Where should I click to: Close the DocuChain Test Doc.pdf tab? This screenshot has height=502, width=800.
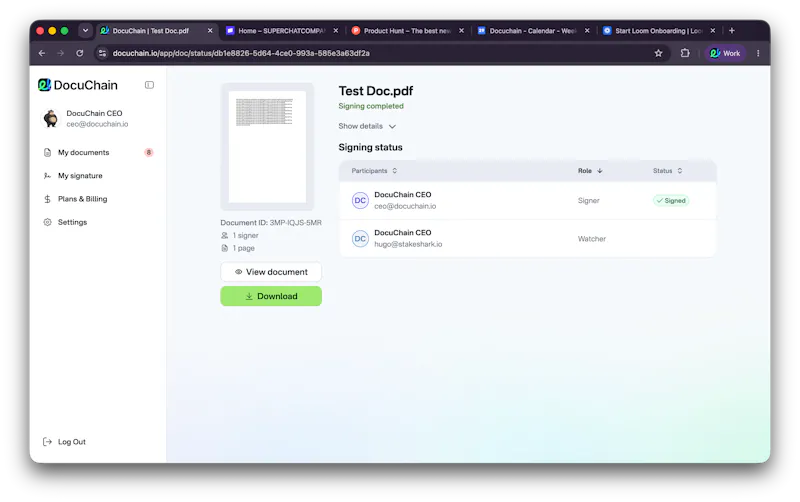pyautogui.click(x=210, y=31)
